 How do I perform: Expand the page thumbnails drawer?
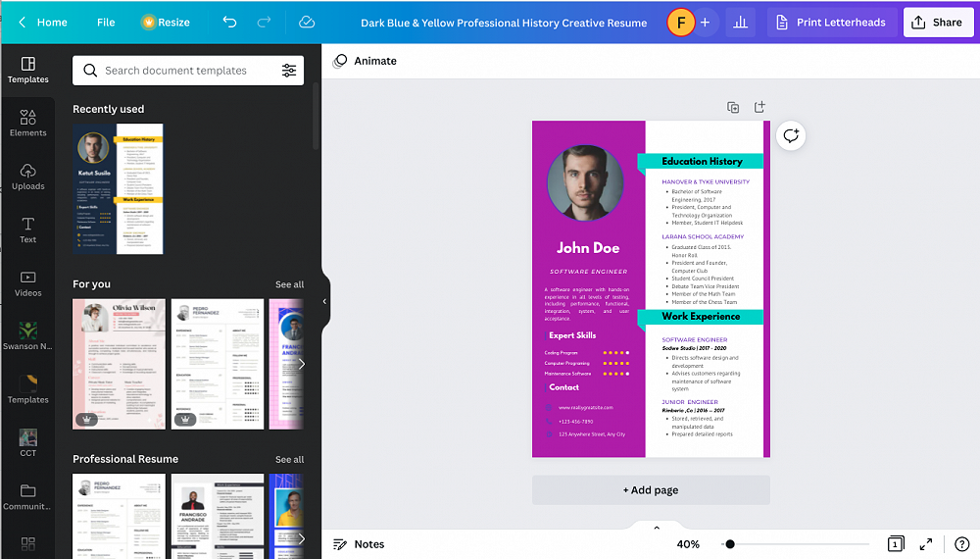click(x=657, y=527)
